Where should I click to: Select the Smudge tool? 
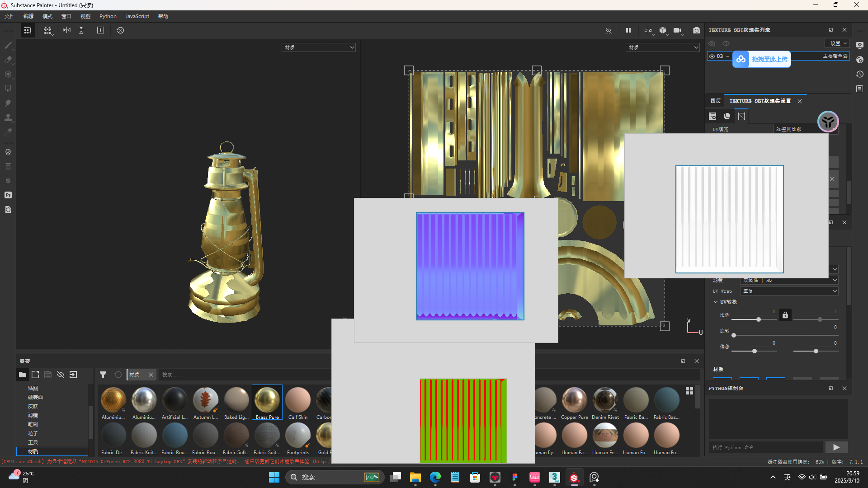point(8,103)
